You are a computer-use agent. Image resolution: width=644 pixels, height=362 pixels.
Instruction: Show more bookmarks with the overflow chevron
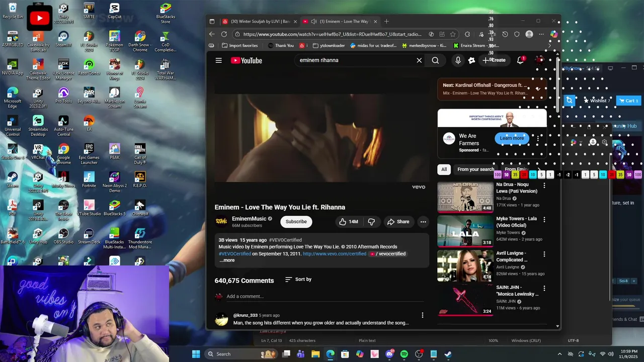tap(549, 46)
